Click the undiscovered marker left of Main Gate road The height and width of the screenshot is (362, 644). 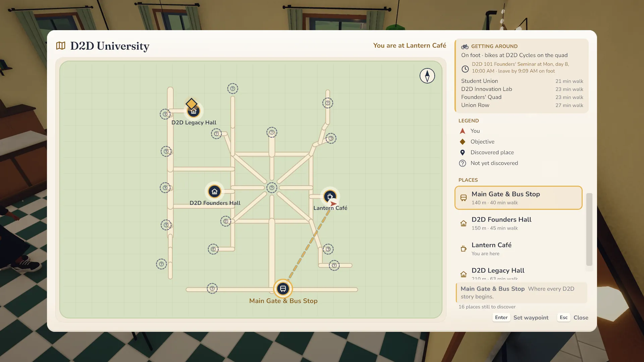tap(212, 288)
